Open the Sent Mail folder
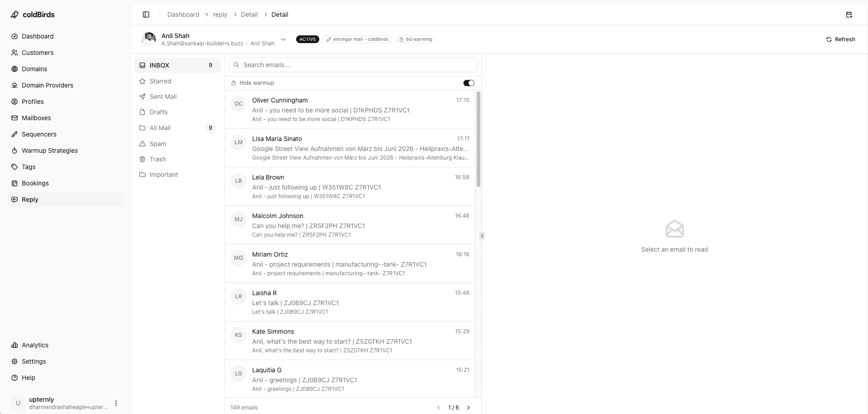The width and height of the screenshot is (868, 414). click(x=162, y=97)
